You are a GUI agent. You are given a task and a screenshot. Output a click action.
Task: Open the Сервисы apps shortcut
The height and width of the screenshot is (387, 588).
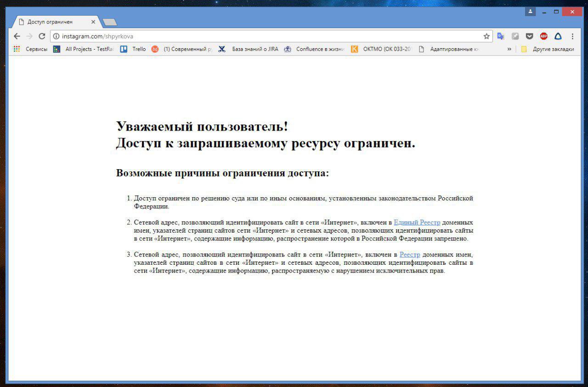tap(30, 49)
